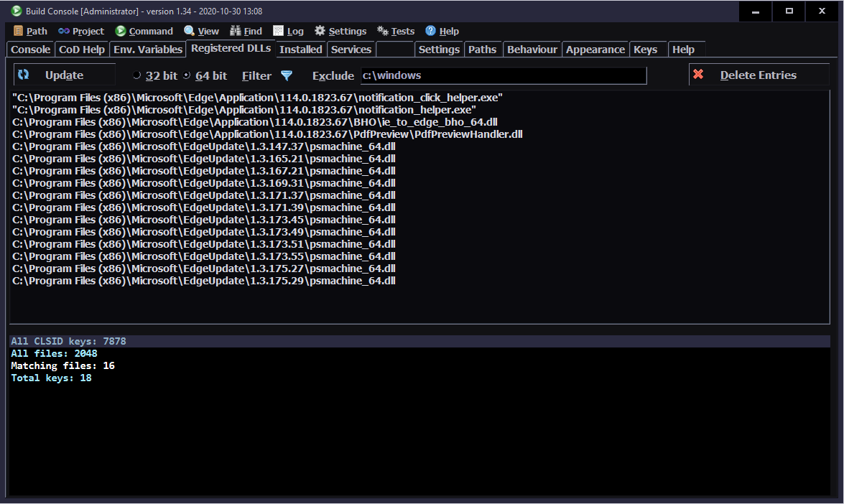This screenshot has height=504, width=844.
Task: Select the 64 bit radio button
Action: point(186,75)
